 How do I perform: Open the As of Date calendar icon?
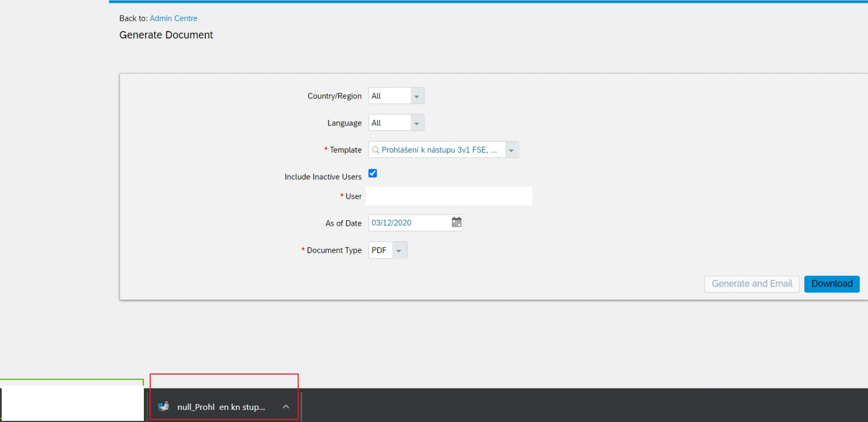pyautogui.click(x=457, y=222)
